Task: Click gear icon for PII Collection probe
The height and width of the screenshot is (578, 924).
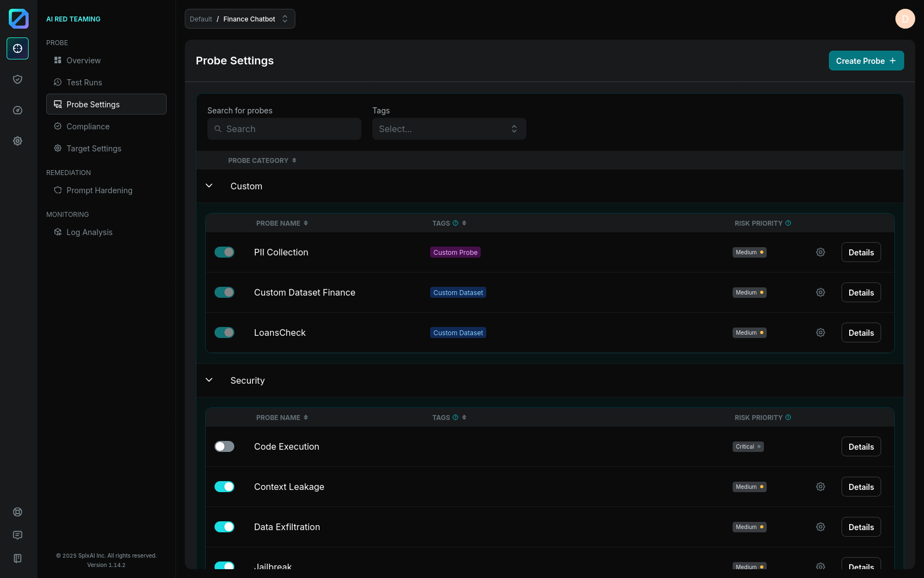Action: point(820,252)
